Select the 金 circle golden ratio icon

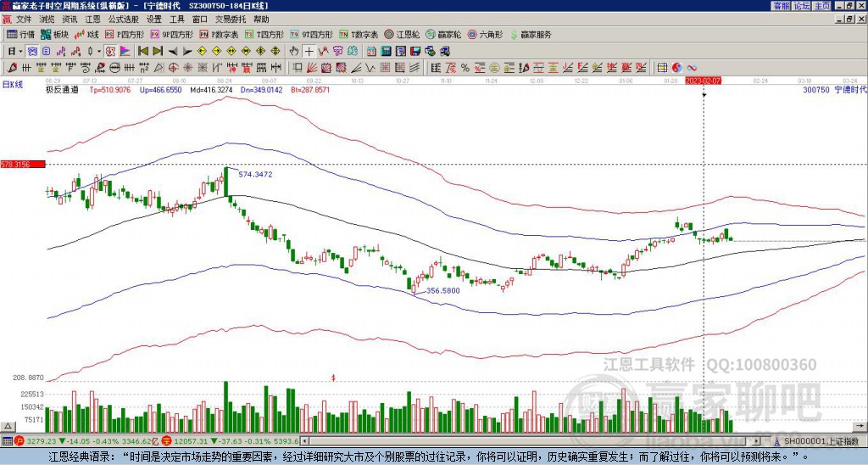click(x=494, y=68)
